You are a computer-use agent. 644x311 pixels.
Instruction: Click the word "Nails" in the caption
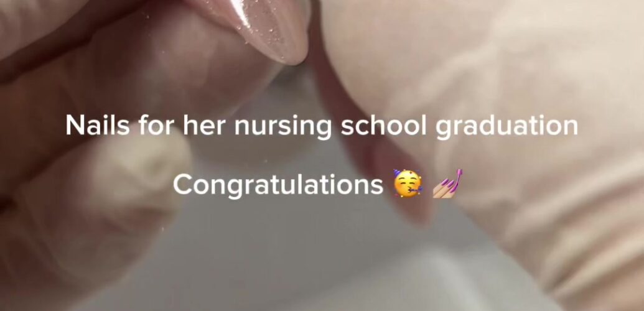coord(98,125)
